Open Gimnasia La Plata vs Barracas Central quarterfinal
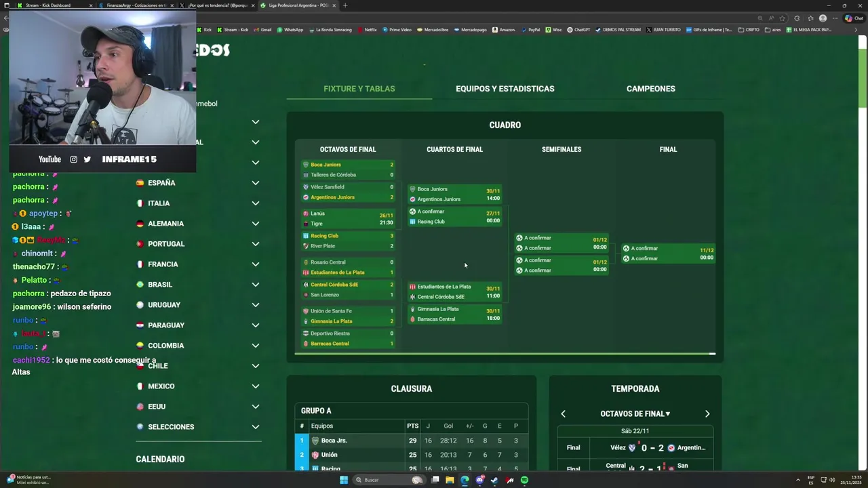This screenshot has width=868, height=488. [x=454, y=314]
